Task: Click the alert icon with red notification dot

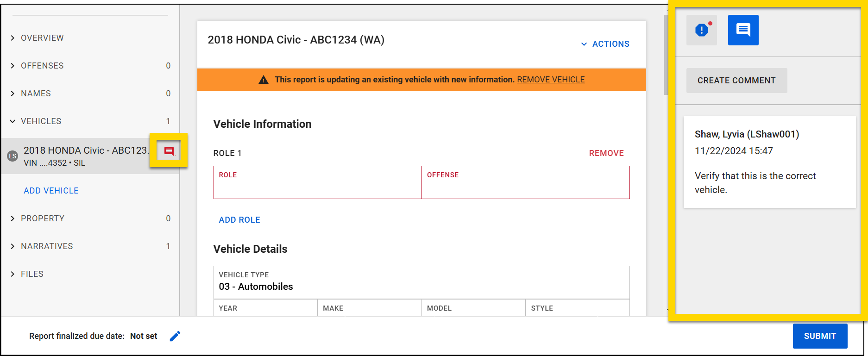Action: (701, 30)
